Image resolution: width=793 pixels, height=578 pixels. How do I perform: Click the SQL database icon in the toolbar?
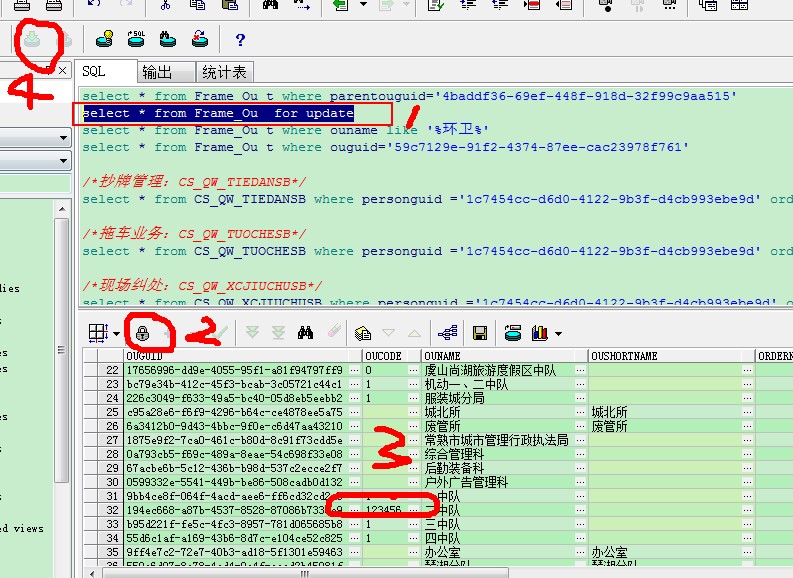(136, 40)
